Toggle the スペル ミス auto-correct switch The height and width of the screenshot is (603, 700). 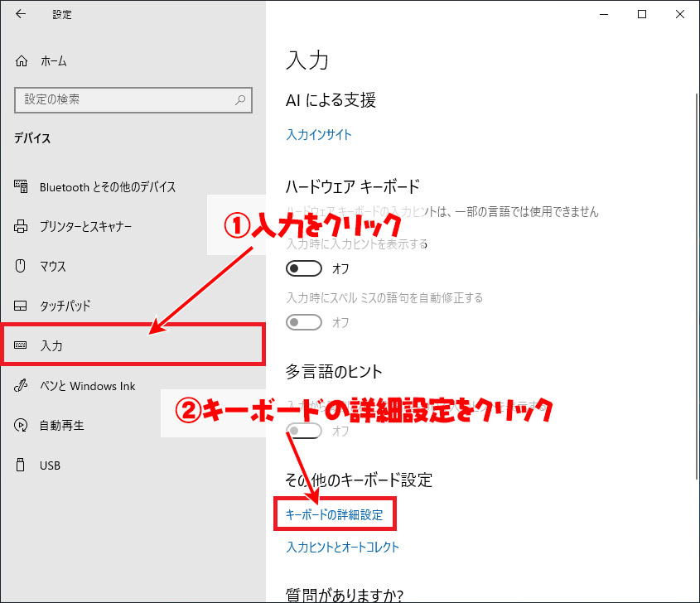click(303, 322)
